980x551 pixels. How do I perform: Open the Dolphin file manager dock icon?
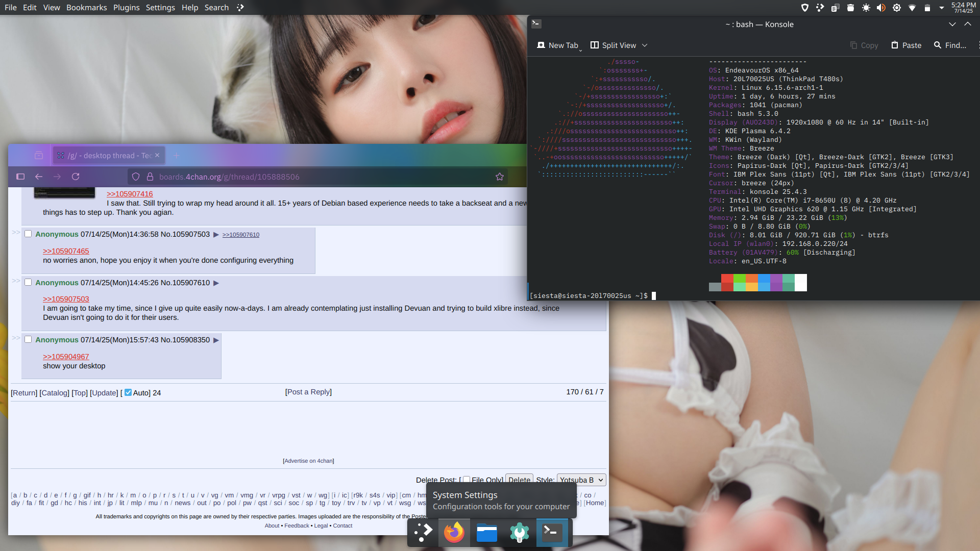click(486, 533)
